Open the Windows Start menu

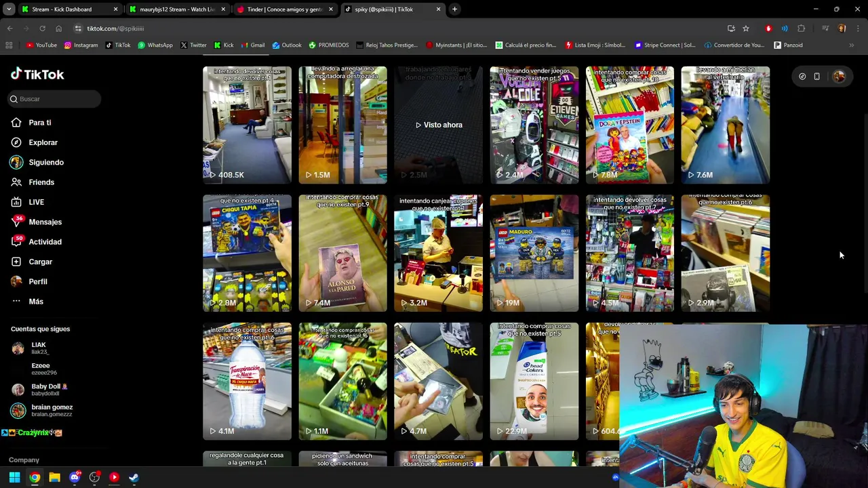pos(14,477)
